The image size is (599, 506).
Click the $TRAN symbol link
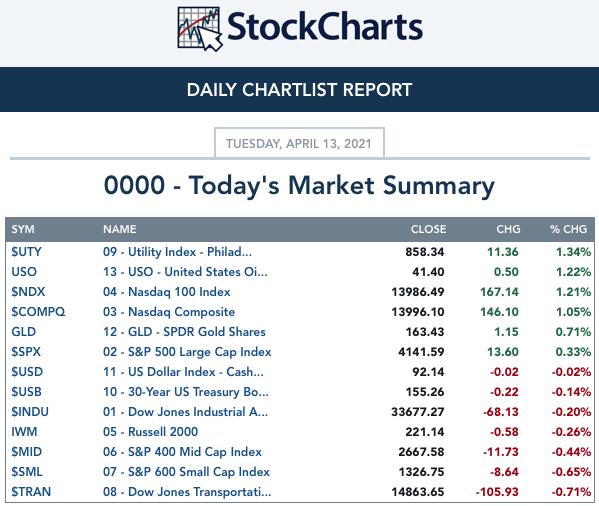[x=31, y=492]
